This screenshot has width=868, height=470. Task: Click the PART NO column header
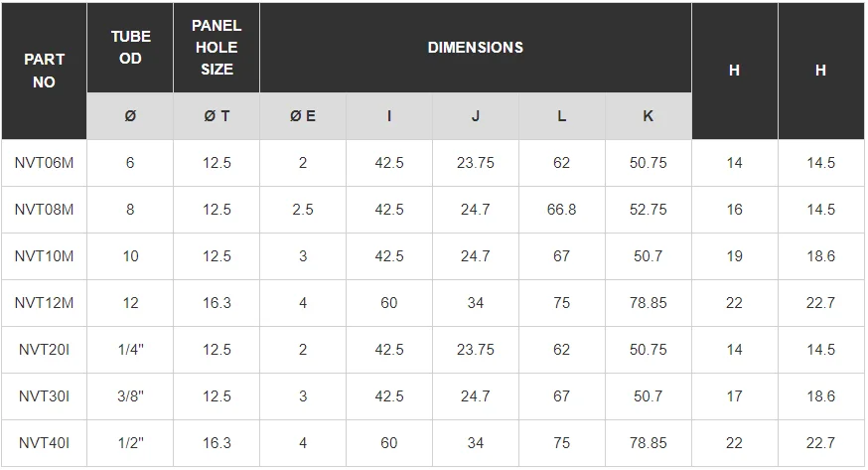[x=44, y=71]
